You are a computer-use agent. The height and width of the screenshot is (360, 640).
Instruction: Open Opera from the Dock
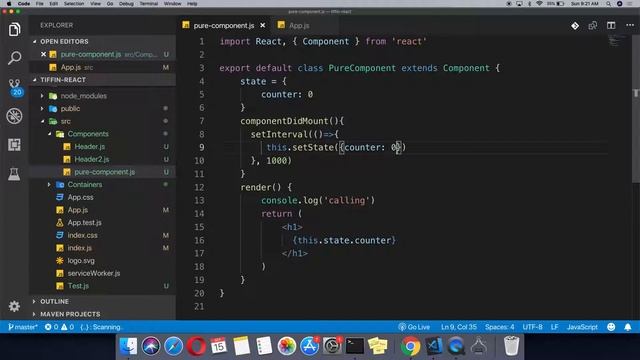196,346
